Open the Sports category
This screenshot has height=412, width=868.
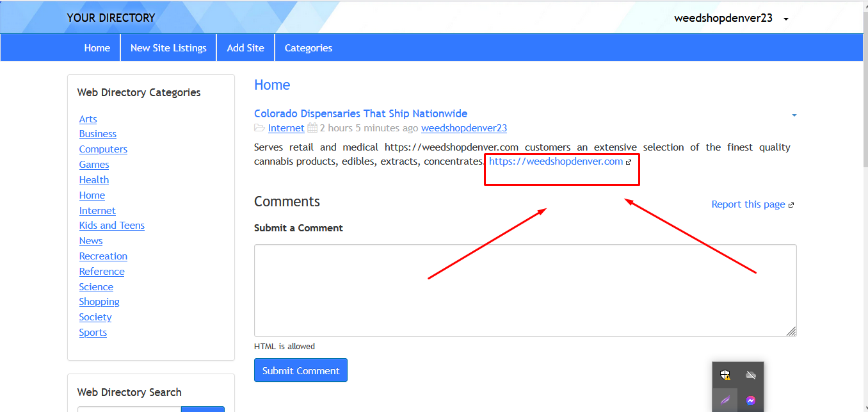(93, 333)
